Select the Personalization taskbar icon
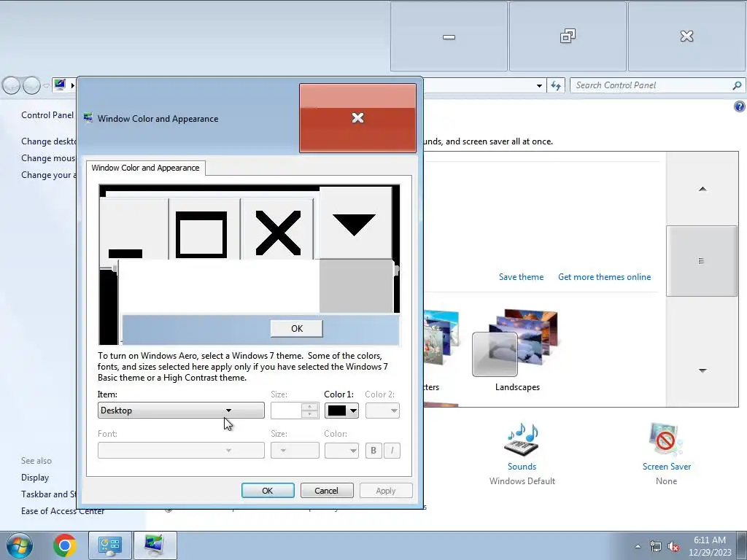The image size is (747, 560). click(155, 545)
